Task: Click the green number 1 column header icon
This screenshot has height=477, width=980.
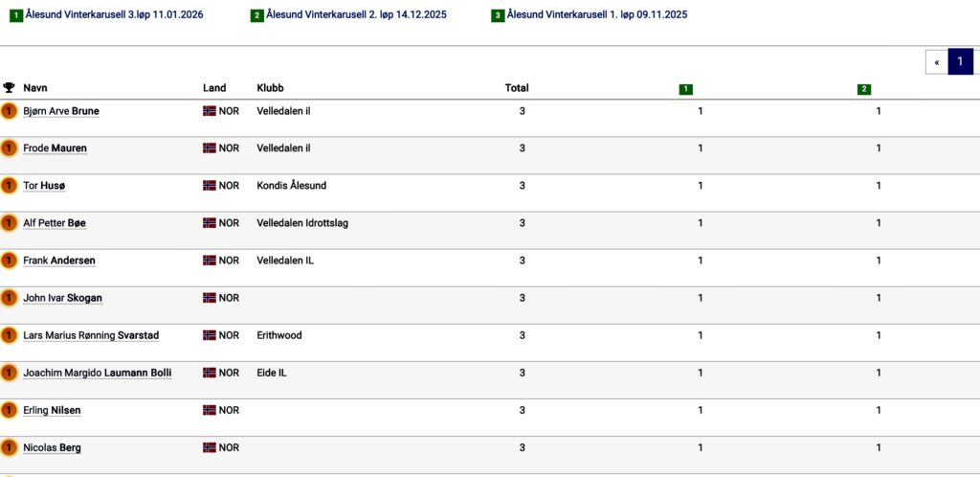Action: click(x=685, y=89)
